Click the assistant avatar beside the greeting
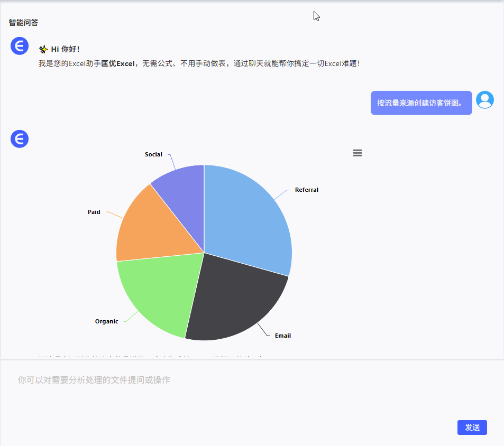 [20, 46]
